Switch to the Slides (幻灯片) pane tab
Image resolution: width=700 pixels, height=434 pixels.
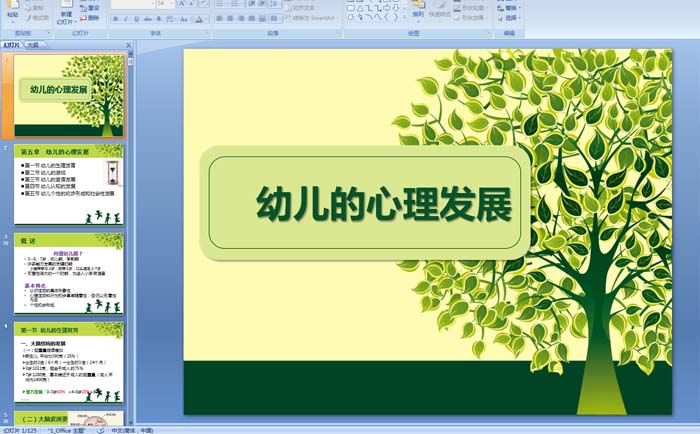(x=12, y=45)
